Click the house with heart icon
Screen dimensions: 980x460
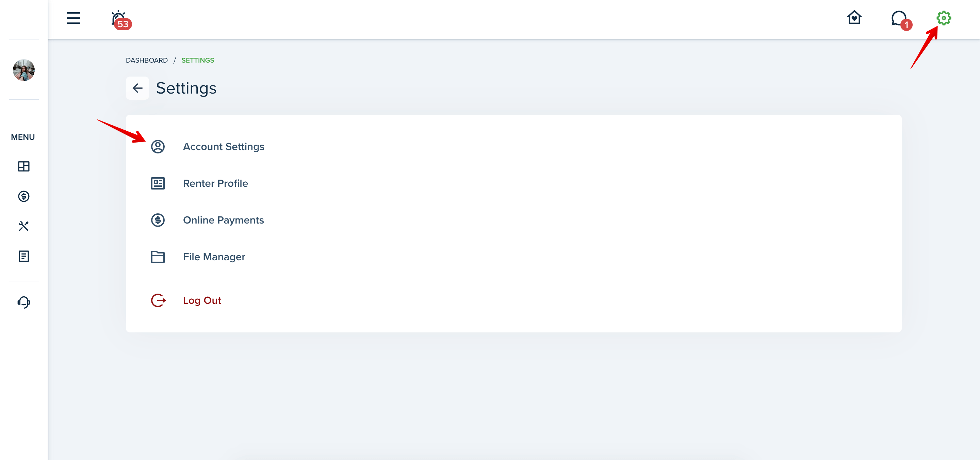[x=854, y=17]
